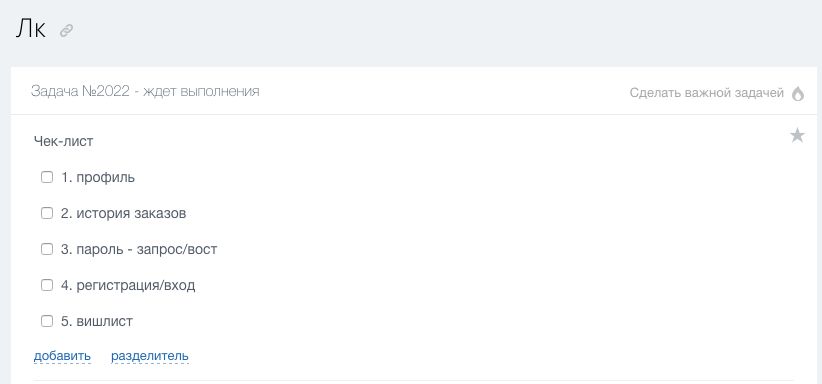Click the 'Чек-лист' section heading
Screen dimensions: 822x384
click(x=63, y=141)
